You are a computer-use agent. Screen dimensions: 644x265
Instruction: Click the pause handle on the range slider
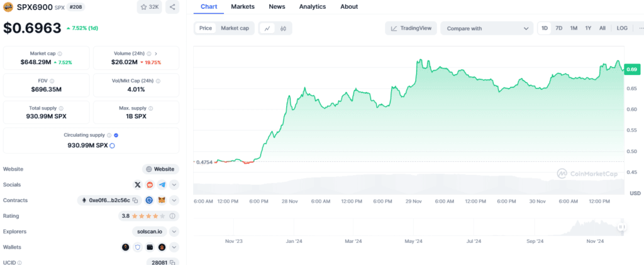[621, 227]
